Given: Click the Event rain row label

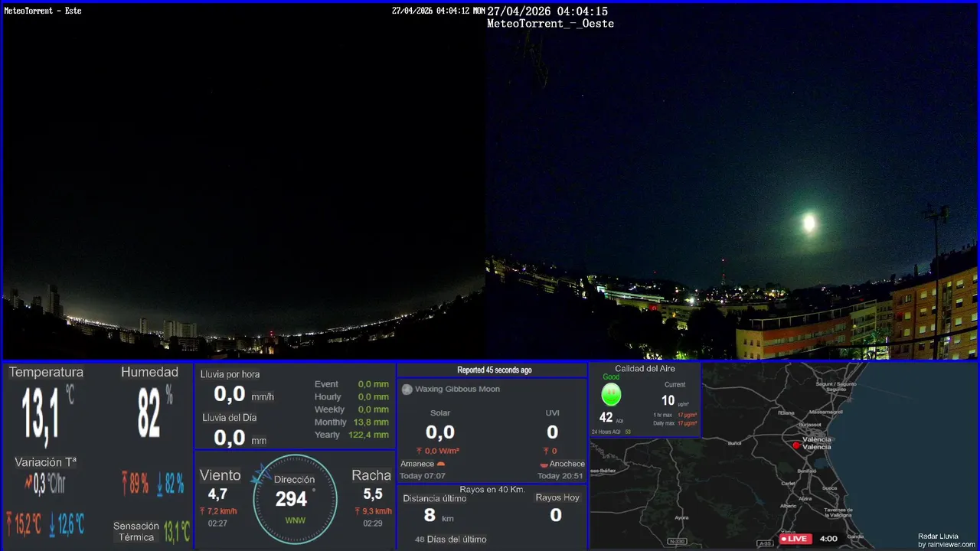Looking at the screenshot, I should 326,384.
